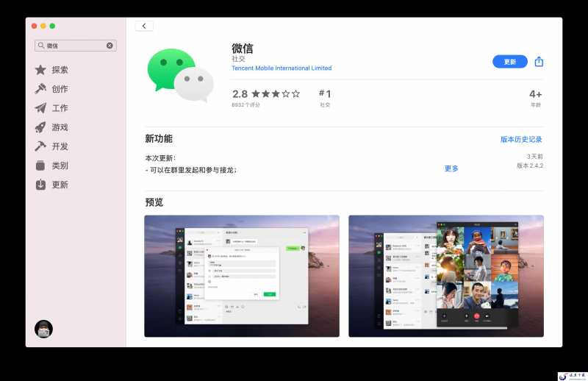Click the brush icon next to 创作

tap(40, 88)
